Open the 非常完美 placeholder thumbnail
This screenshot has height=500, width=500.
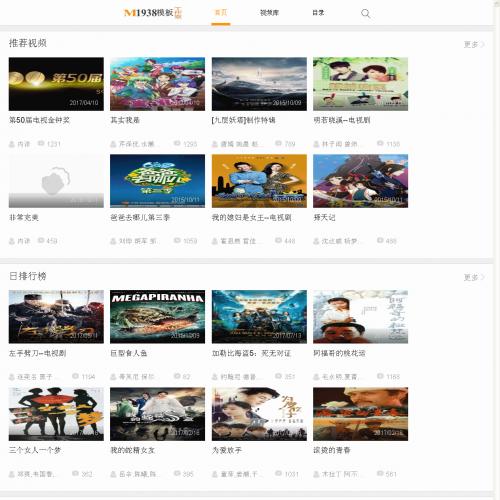pos(56,181)
